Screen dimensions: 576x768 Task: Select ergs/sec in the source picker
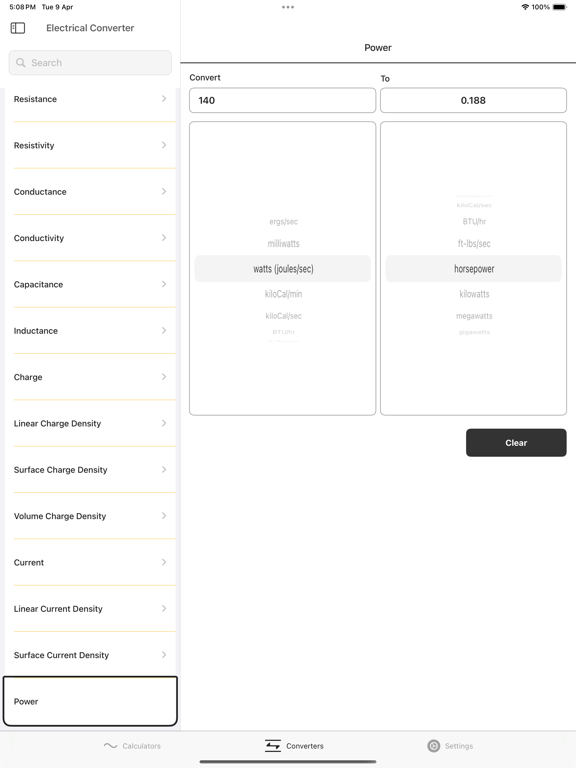click(283, 221)
